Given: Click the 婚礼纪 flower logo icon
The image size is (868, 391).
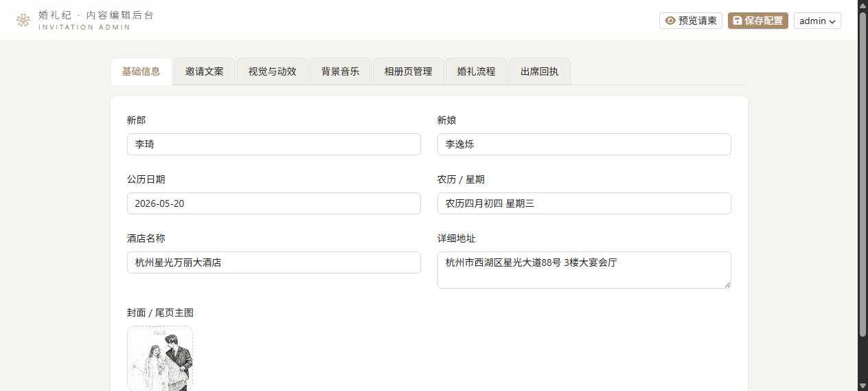Looking at the screenshot, I should [23, 21].
